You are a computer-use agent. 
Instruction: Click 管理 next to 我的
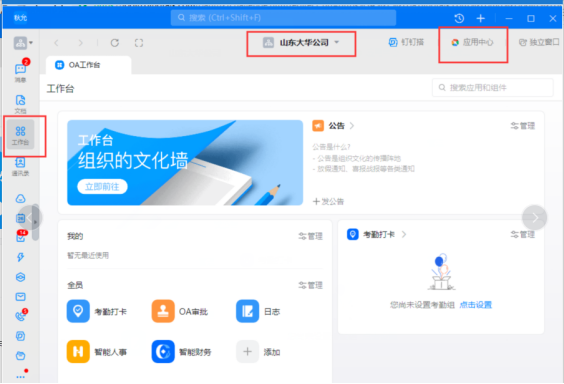pos(310,236)
